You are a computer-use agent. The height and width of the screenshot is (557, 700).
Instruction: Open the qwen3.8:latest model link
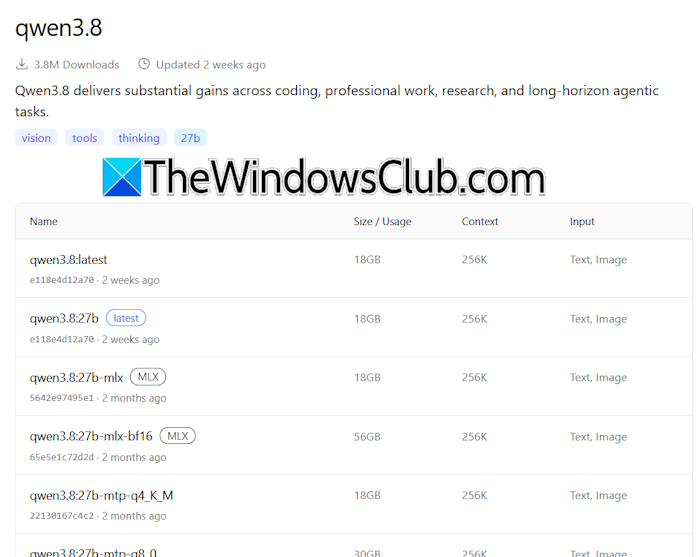pyautogui.click(x=68, y=260)
